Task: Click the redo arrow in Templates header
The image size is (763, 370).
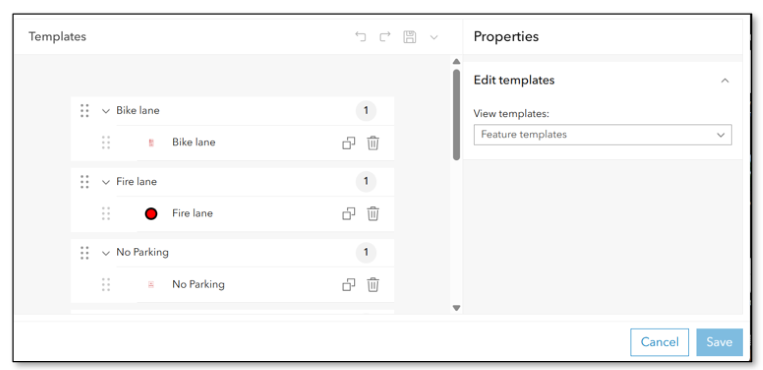Action: [385, 37]
